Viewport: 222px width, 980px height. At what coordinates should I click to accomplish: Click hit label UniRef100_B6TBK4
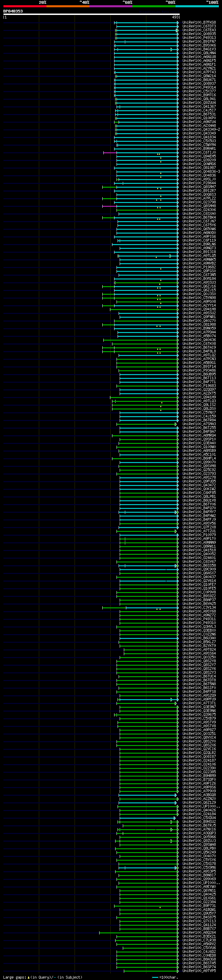pos(199,218)
